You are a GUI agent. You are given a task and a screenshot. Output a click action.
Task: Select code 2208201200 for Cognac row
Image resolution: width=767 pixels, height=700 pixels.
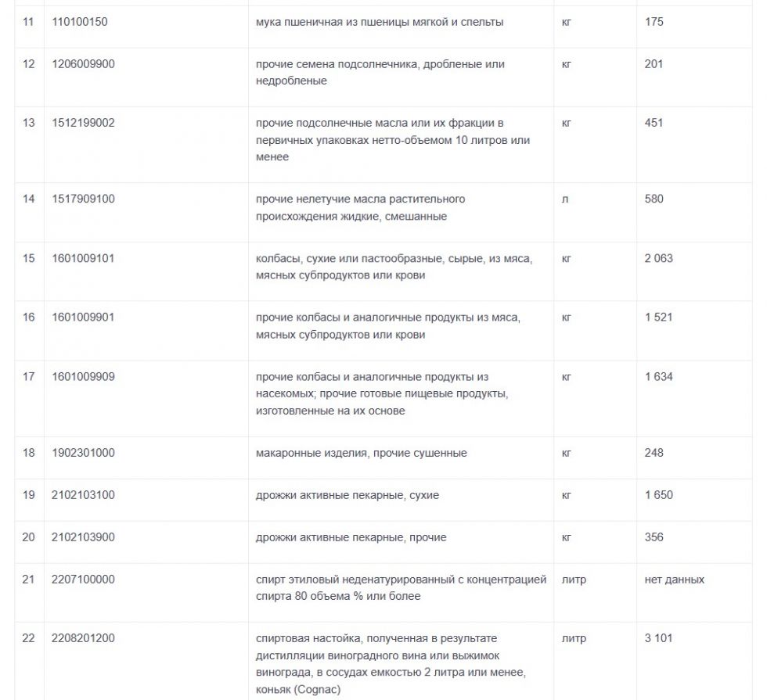click(x=83, y=638)
